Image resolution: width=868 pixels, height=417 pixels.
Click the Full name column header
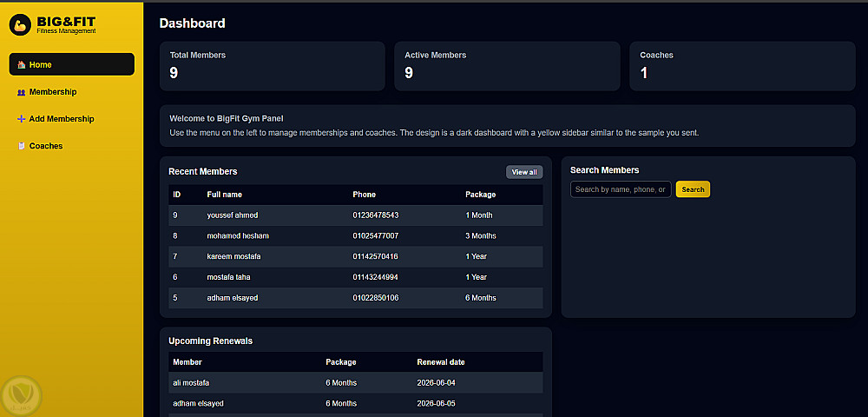(x=225, y=195)
